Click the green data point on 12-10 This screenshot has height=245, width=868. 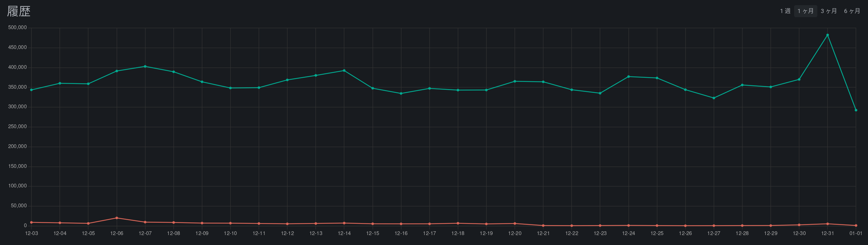230,88
